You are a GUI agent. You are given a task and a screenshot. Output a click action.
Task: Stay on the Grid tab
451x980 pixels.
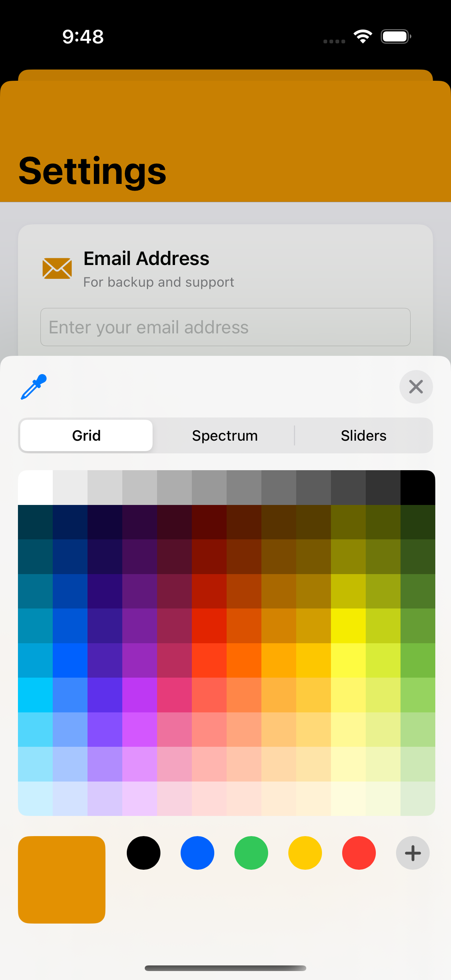pos(86,435)
